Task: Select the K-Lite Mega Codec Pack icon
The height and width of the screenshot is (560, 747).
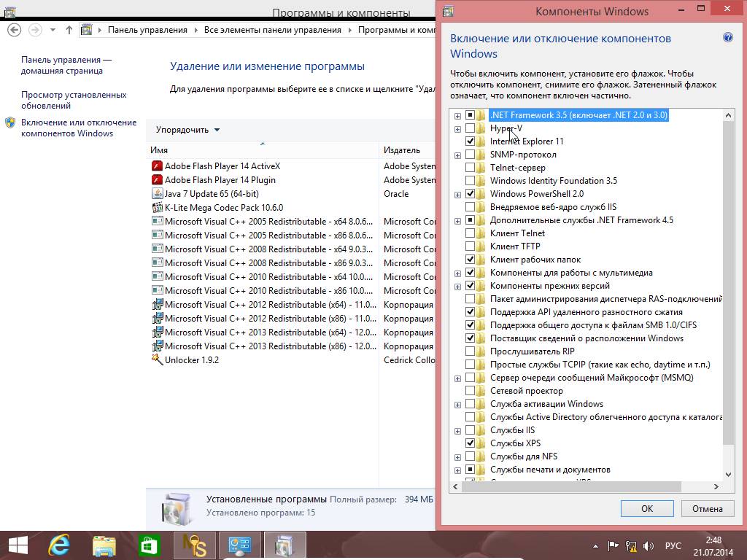Action: coord(157,208)
